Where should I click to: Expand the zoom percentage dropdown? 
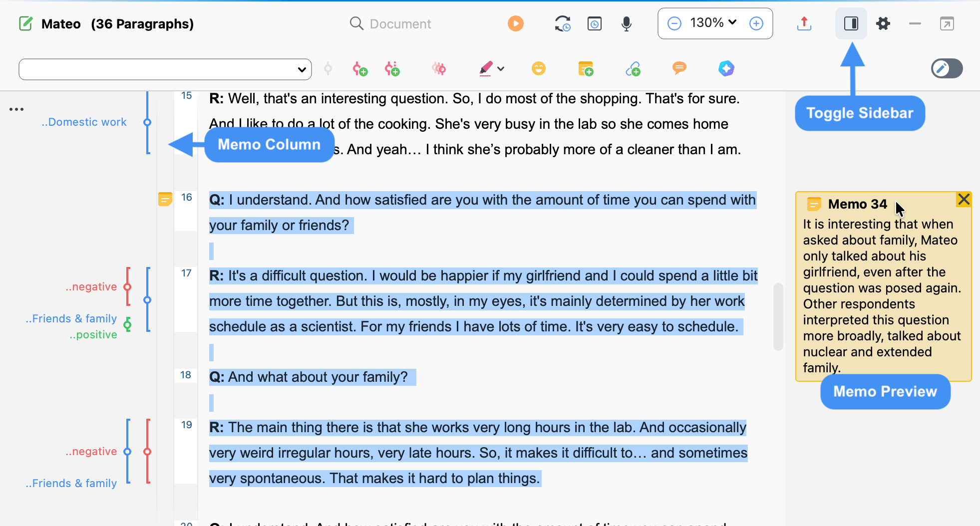pos(732,22)
